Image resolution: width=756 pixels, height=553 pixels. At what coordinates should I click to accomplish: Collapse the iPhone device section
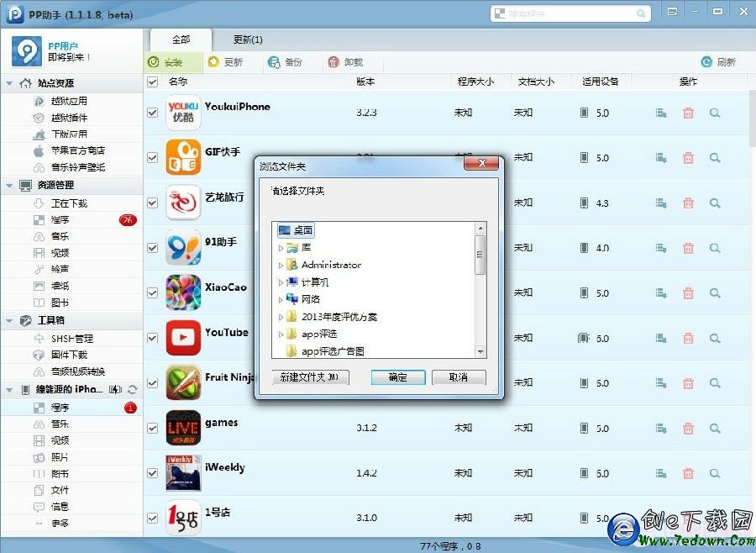(x=9, y=389)
